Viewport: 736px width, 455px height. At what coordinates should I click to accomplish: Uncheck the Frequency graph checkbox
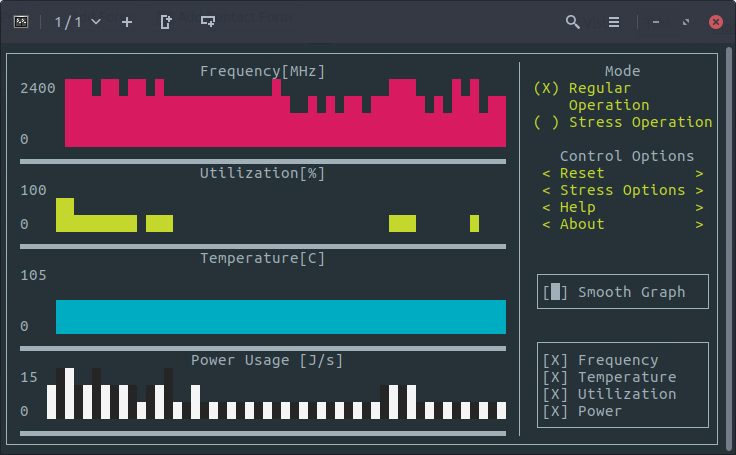tap(555, 360)
